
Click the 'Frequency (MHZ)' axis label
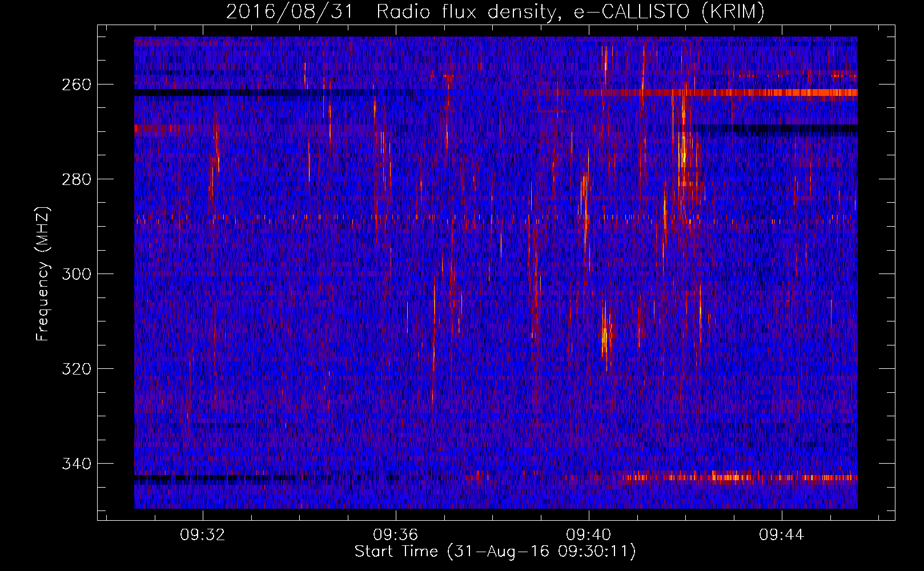(x=43, y=274)
